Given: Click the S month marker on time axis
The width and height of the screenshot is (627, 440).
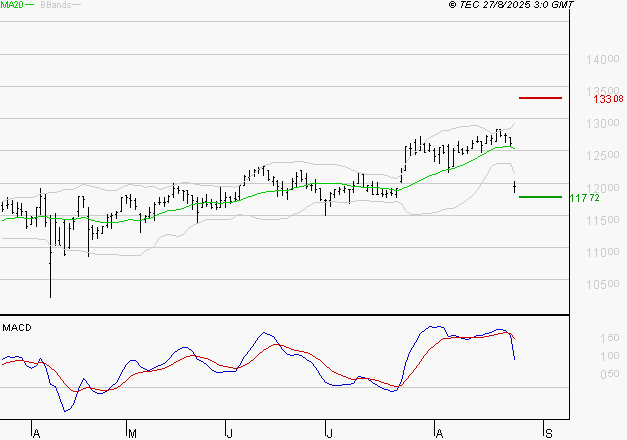Looking at the screenshot, I should pyautogui.click(x=549, y=434).
